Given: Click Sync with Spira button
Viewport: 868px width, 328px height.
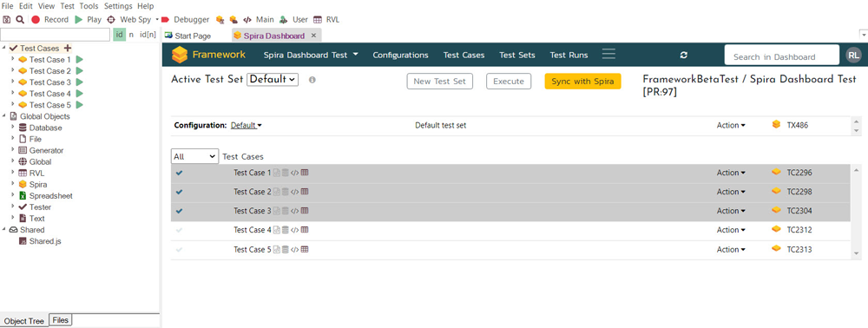Looking at the screenshot, I should click(583, 82).
